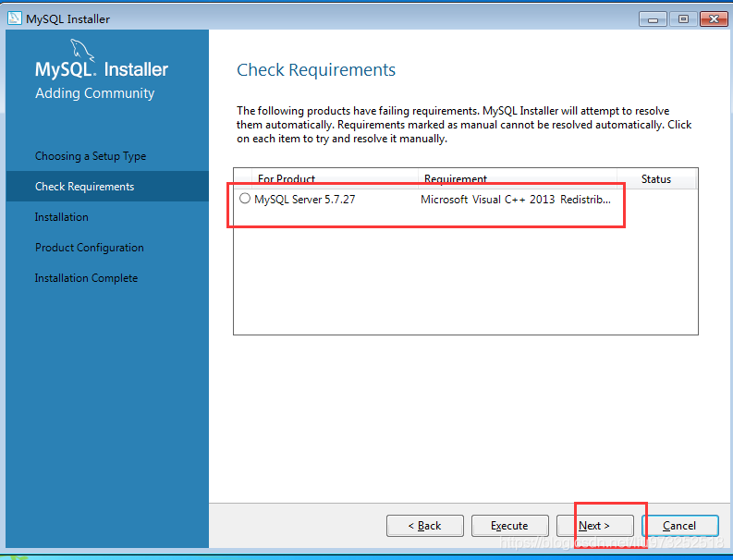Click the MySQL Installer title bar icon
This screenshot has width=733, height=560.
pos(15,18)
